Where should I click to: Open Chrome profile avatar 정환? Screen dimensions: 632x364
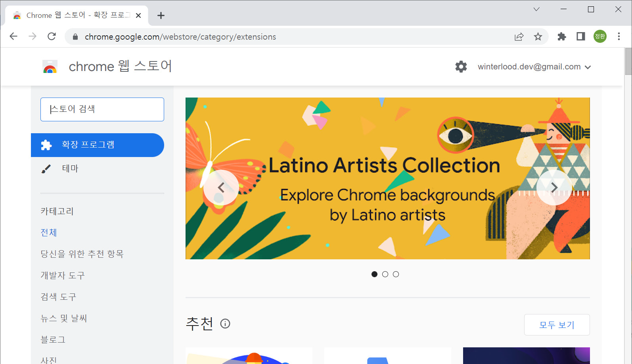click(600, 36)
